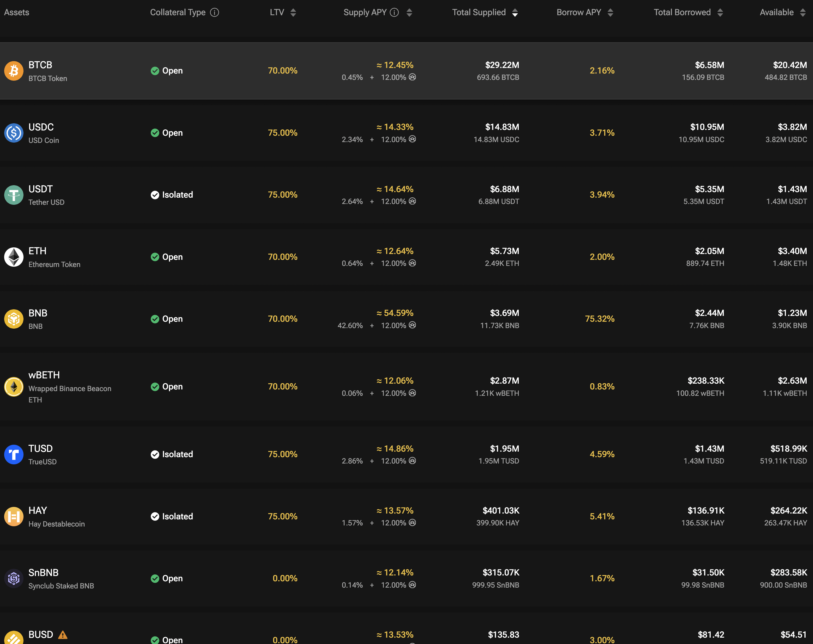Click reward icon beside ETH 12.00%

(x=413, y=263)
